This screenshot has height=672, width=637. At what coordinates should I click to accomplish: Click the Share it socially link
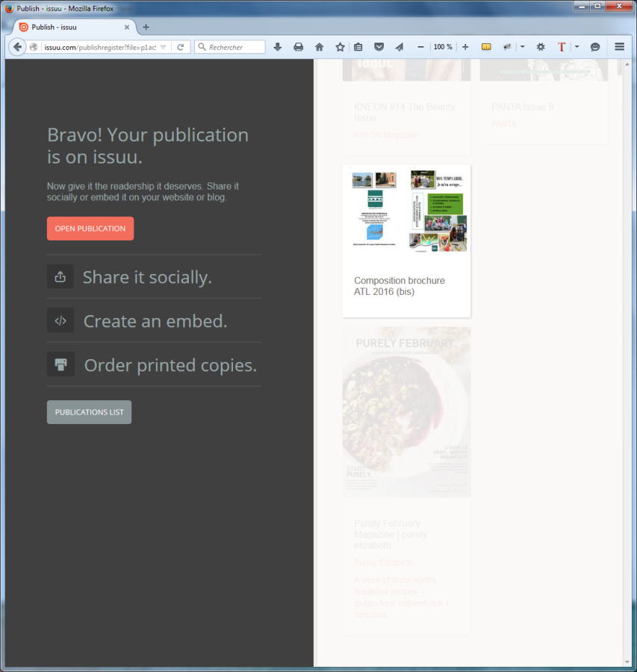(147, 277)
